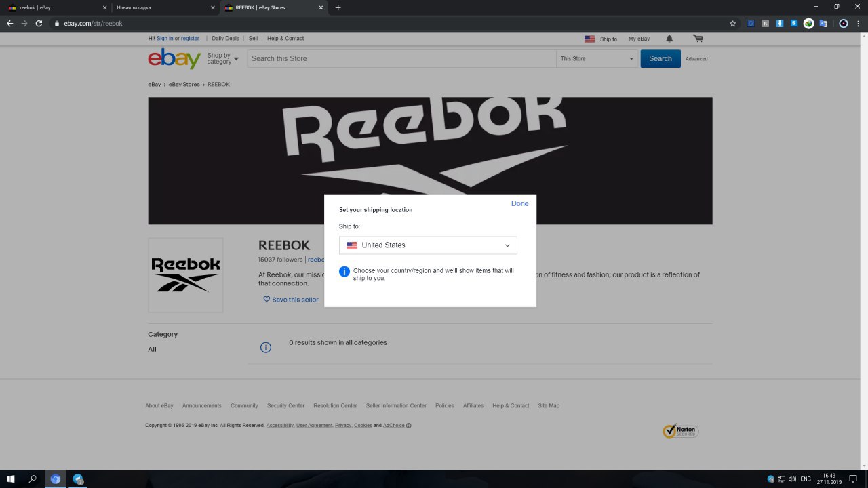Open Resolution Center footer link
The width and height of the screenshot is (868, 488).
click(x=335, y=406)
